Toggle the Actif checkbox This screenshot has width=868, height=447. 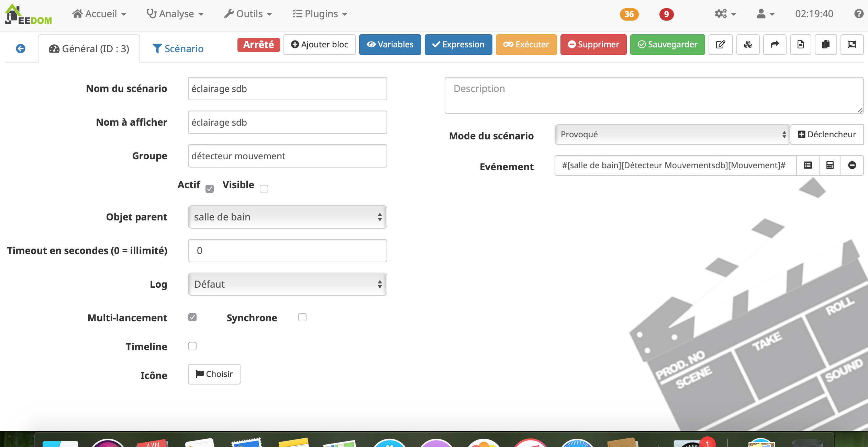210,188
